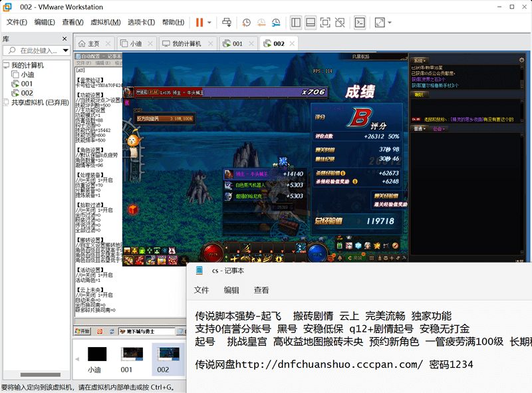Click the stretch guest display icon
Screen dimensions: 532x393
pos(380,23)
